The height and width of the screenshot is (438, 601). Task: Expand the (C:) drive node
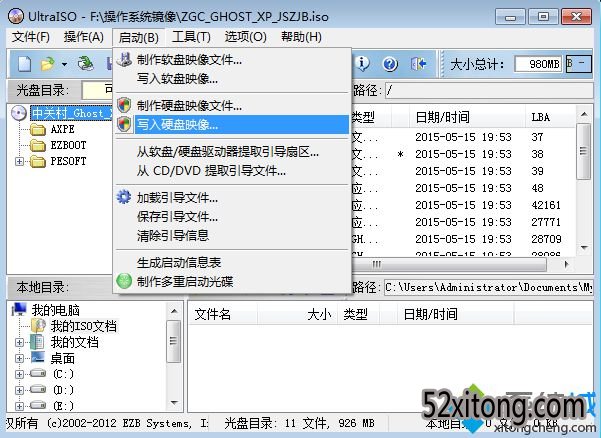click(19, 374)
